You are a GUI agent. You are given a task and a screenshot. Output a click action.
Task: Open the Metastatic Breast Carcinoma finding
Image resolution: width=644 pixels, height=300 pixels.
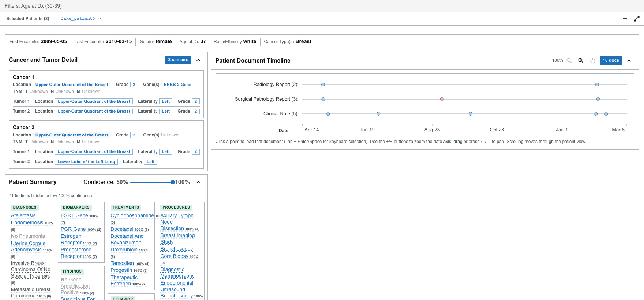[31, 293]
